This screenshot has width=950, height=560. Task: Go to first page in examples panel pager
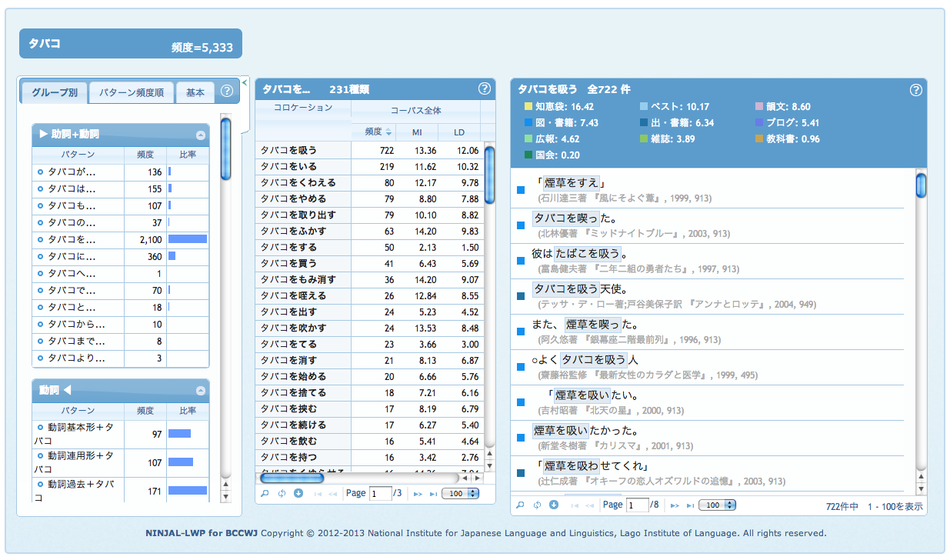[575, 505]
